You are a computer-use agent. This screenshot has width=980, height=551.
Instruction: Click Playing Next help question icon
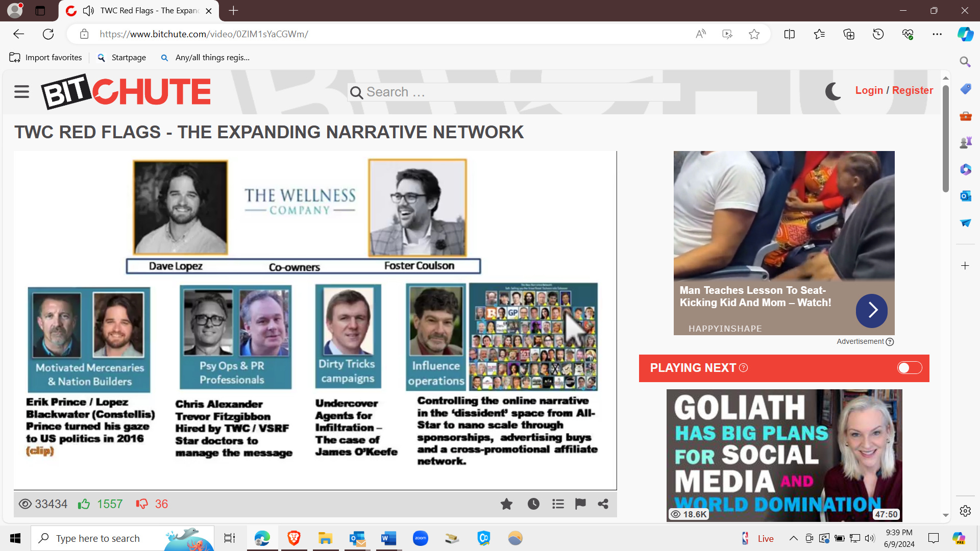tap(744, 367)
